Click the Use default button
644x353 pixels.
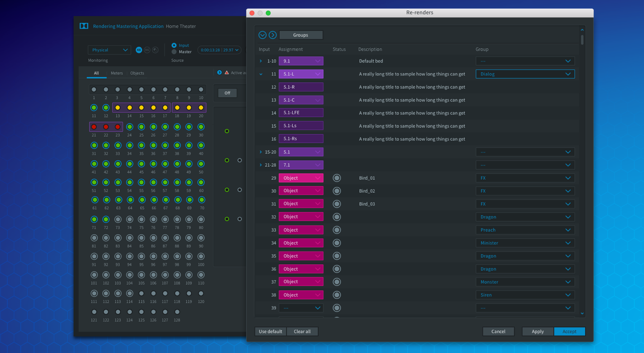click(x=270, y=331)
